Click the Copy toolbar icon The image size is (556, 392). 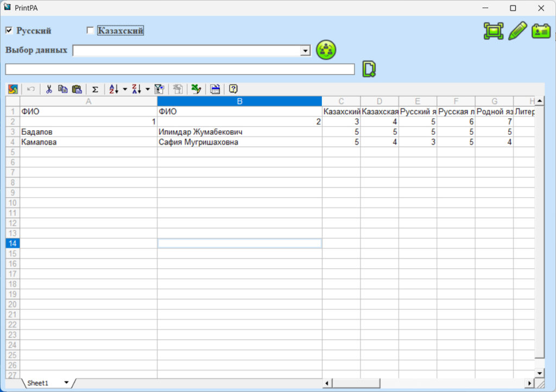[63, 89]
